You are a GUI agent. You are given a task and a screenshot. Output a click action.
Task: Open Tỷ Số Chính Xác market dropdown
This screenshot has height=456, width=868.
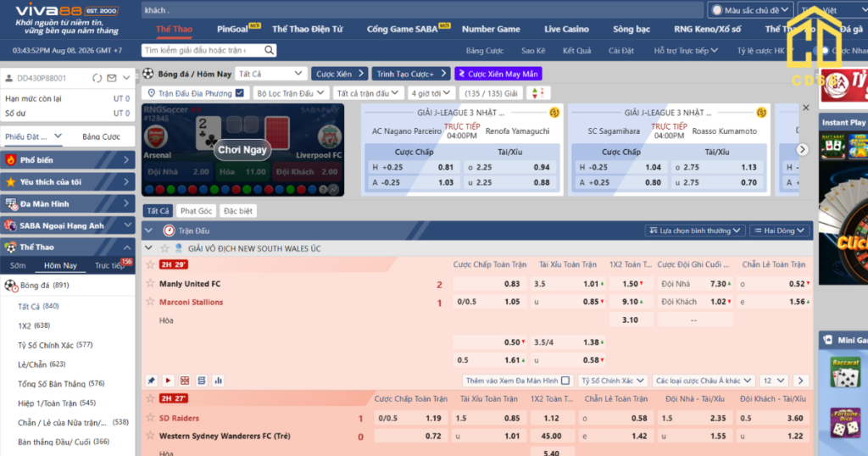tap(612, 381)
